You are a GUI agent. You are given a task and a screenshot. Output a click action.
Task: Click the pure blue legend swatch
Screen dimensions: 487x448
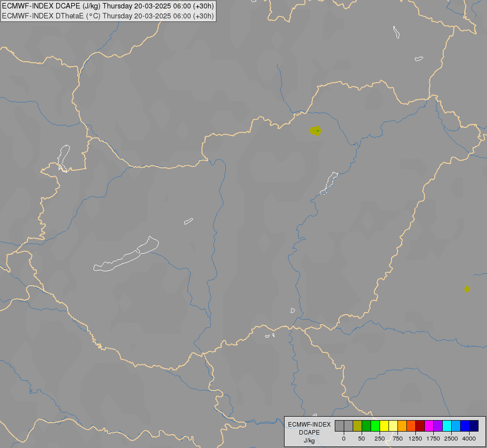(465, 426)
